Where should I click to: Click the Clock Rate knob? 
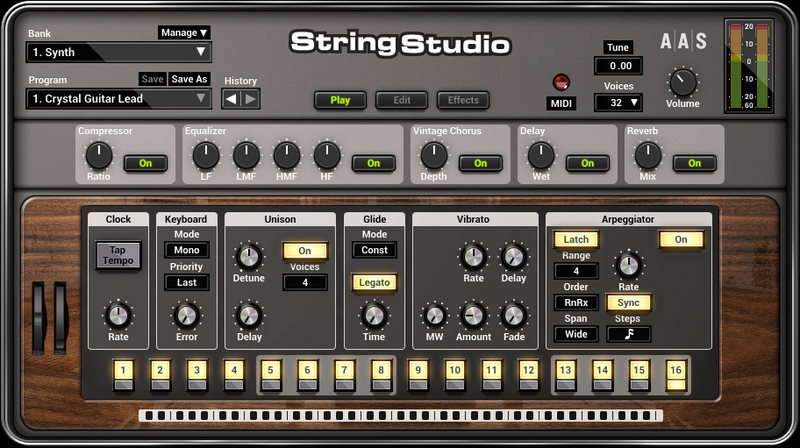118,316
